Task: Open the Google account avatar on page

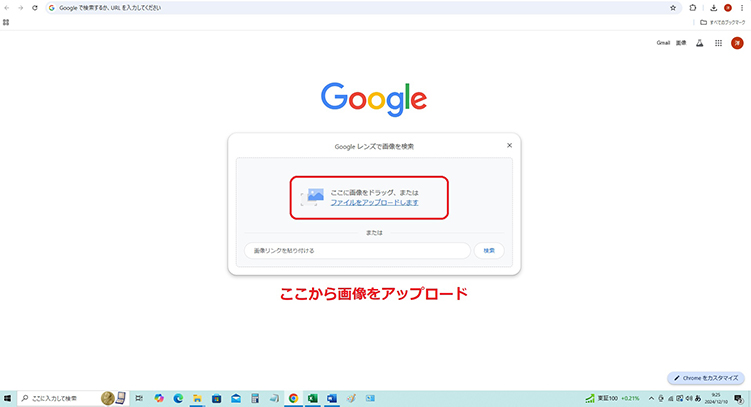Action: pyautogui.click(x=737, y=43)
